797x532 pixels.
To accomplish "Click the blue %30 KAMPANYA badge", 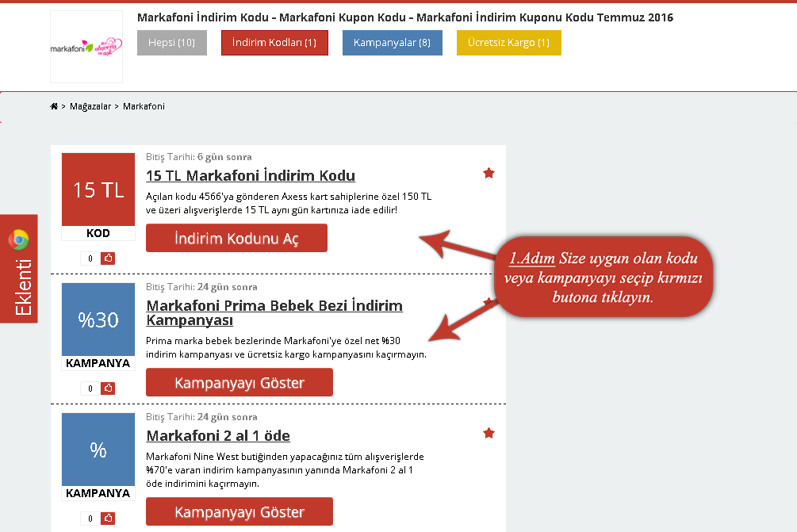I will (x=98, y=326).
